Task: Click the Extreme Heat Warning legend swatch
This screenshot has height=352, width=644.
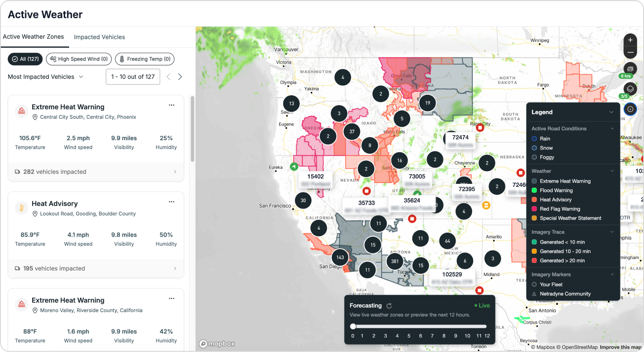Action: point(534,181)
